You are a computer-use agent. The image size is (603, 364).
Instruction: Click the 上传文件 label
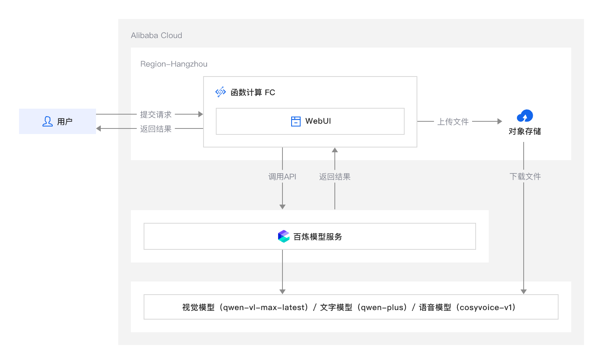[x=453, y=122]
